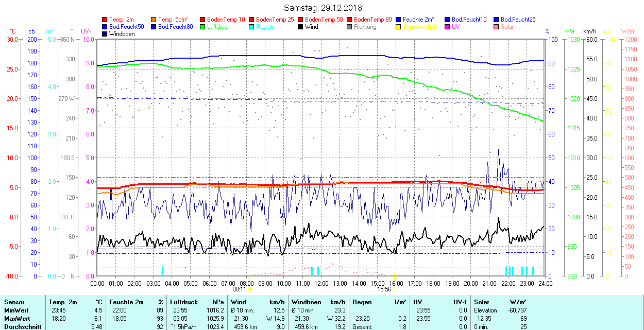Viewport: 644px width, 330px height.
Task: Click the red Temp. 2m legend swatch
Action: point(105,20)
